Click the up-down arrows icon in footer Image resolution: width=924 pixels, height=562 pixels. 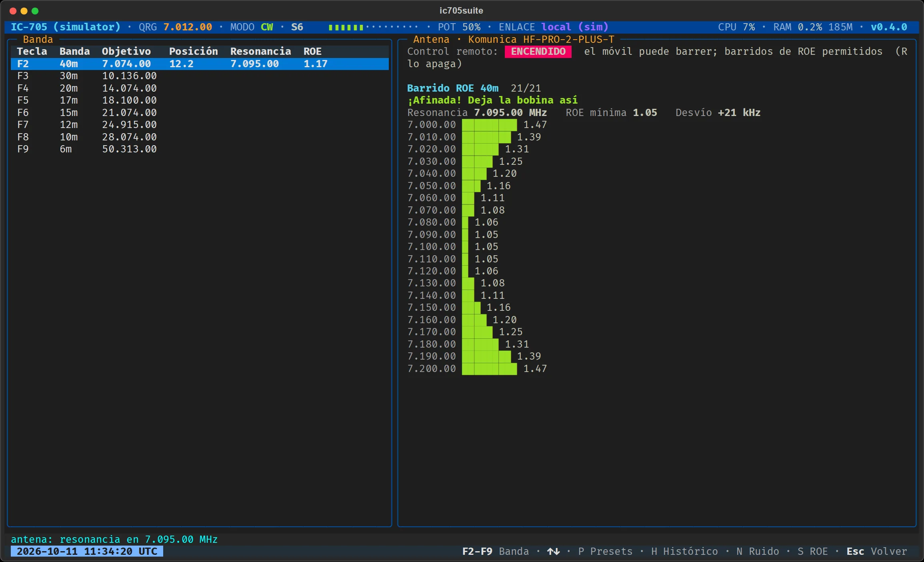point(554,551)
